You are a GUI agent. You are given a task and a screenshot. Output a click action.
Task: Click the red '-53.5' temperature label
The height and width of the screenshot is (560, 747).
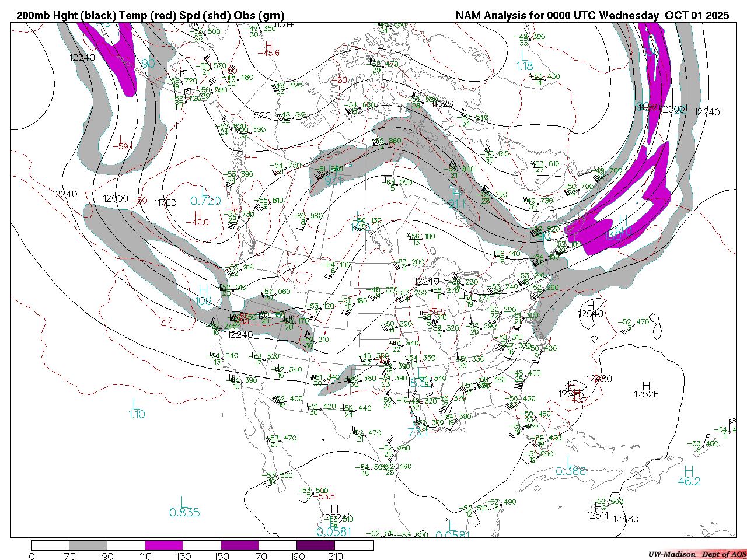click(x=324, y=496)
